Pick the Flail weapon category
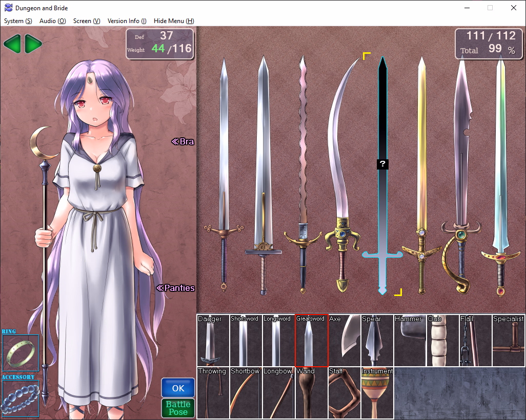Image resolution: width=526 pixels, height=420 pixels. pos(475,341)
